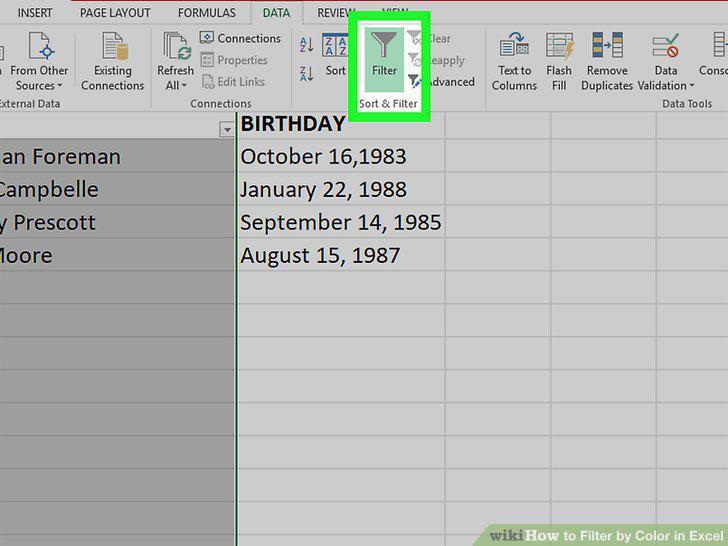Image resolution: width=728 pixels, height=546 pixels.
Task: Open the REVIEW tab
Action: 336,13
